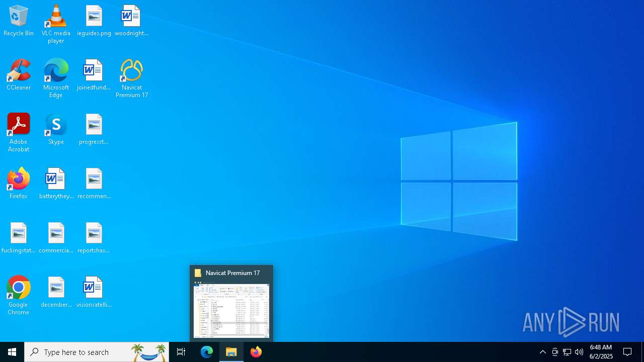Viewport: 644px width, 362px height.
Task: Open the Recycle Bin desktop icon
Action: tap(19, 21)
